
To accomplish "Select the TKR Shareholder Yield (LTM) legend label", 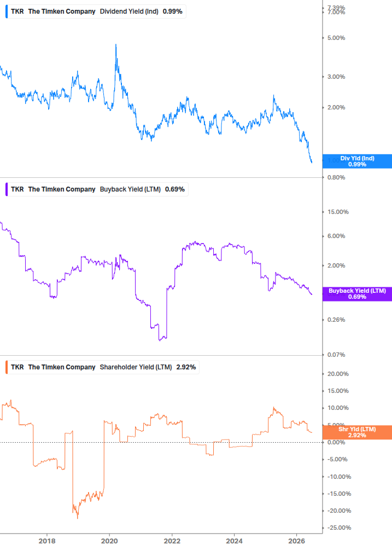I will click(103, 367).
